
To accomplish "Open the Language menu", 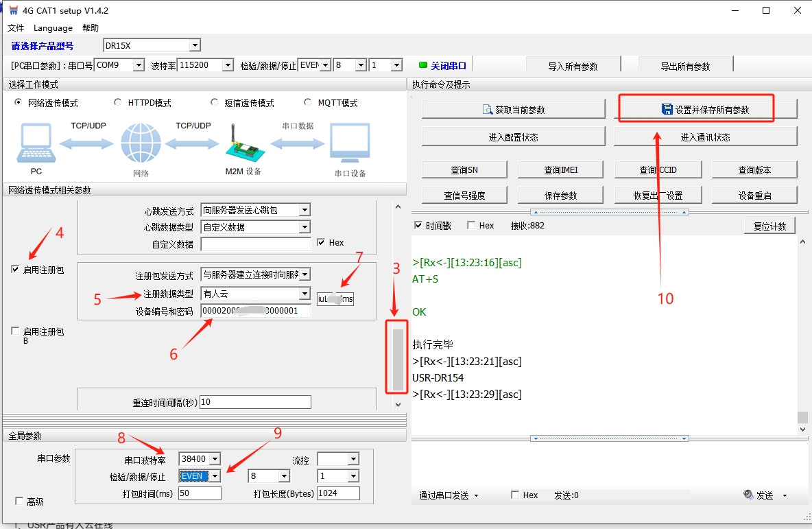I will point(53,28).
